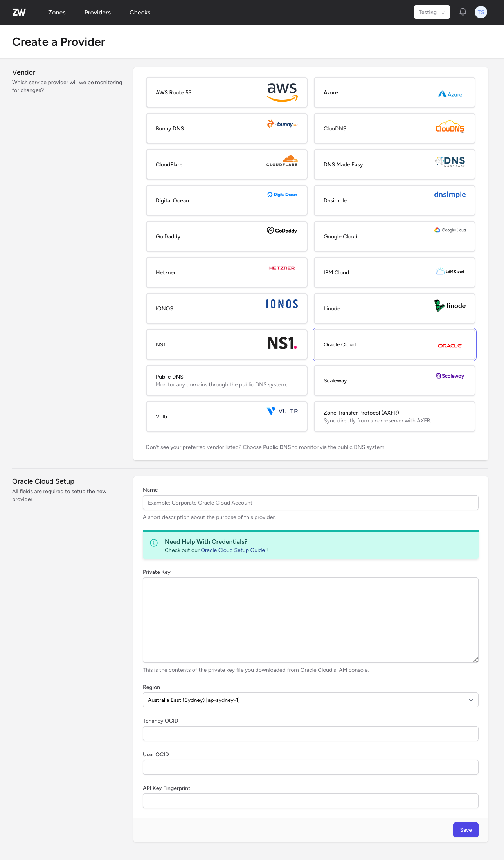Click the Google Cloud logo
This screenshot has height=860, width=504.
(450, 230)
